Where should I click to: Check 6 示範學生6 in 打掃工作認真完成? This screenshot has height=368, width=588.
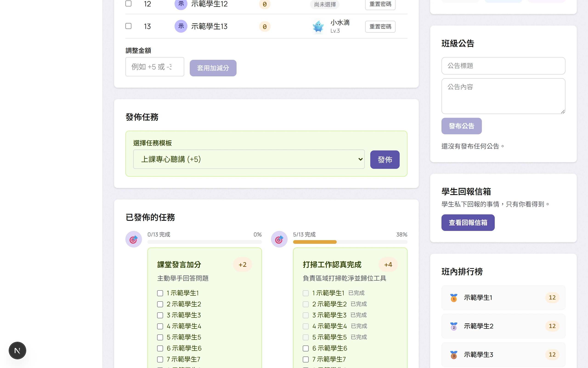click(306, 348)
